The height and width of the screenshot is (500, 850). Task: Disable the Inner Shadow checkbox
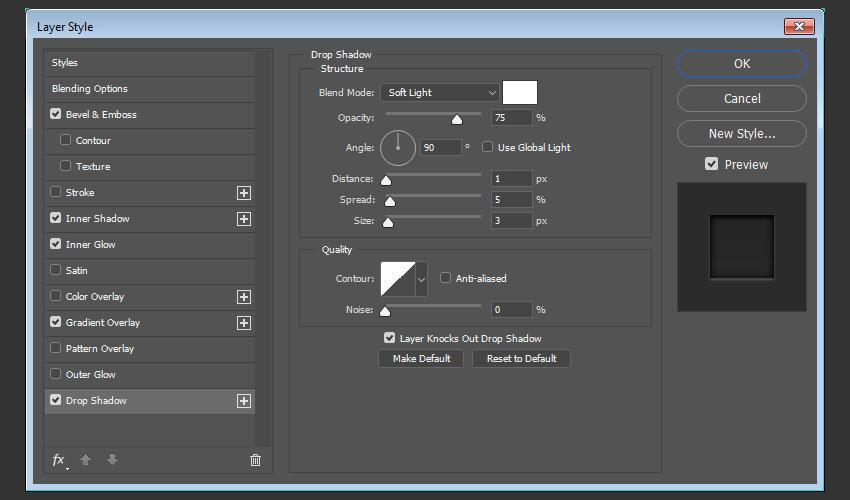pyautogui.click(x=55, y=218)
